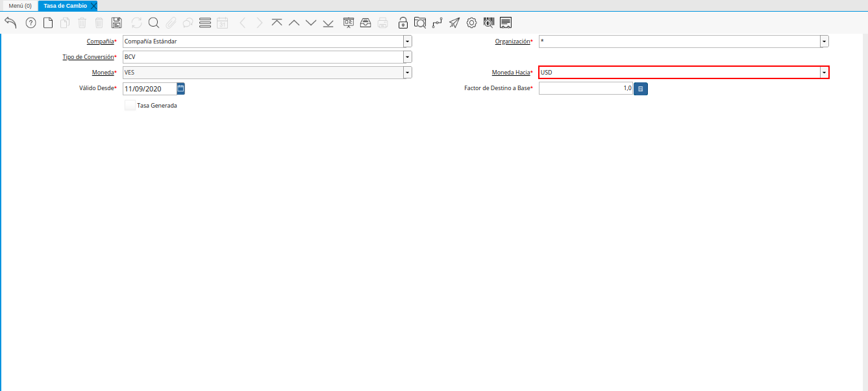Screen dimensions: 868x391
Task: Click the paperclip attachment icon
Action: pos(171,23)
